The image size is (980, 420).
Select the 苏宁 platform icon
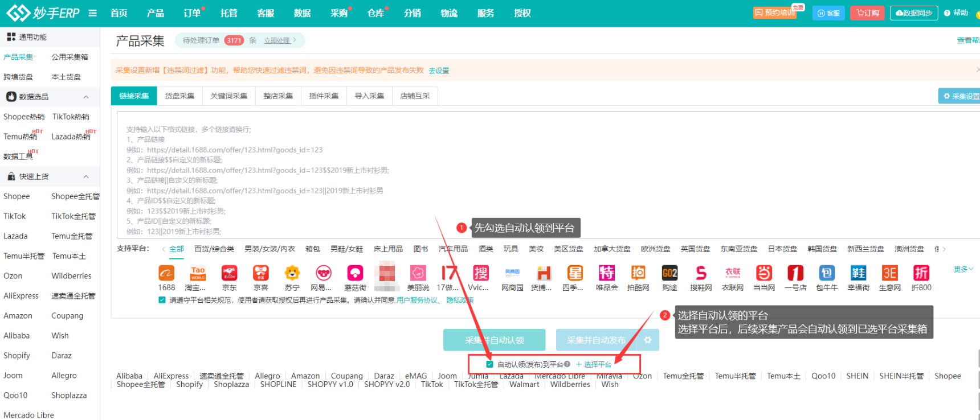click(292, 273)
